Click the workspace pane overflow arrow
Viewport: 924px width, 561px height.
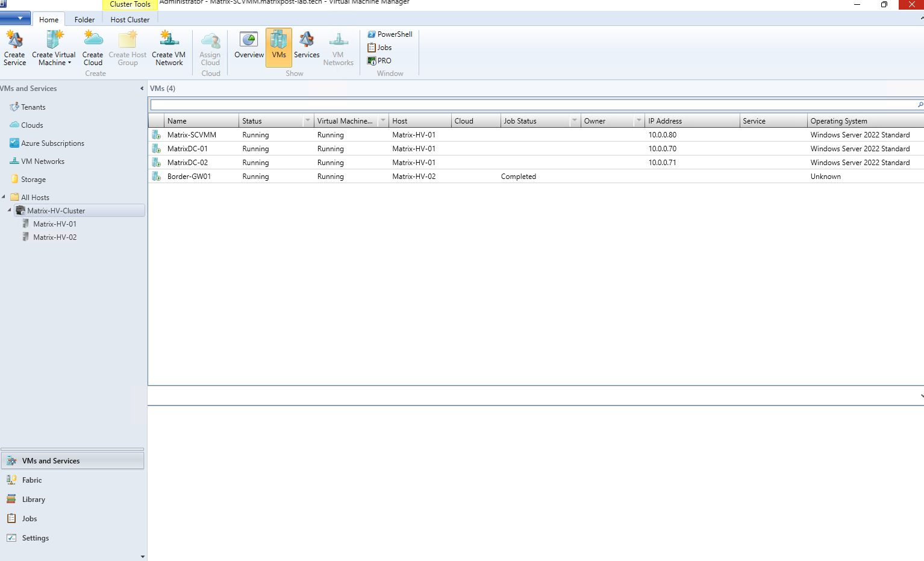[143, 557]
